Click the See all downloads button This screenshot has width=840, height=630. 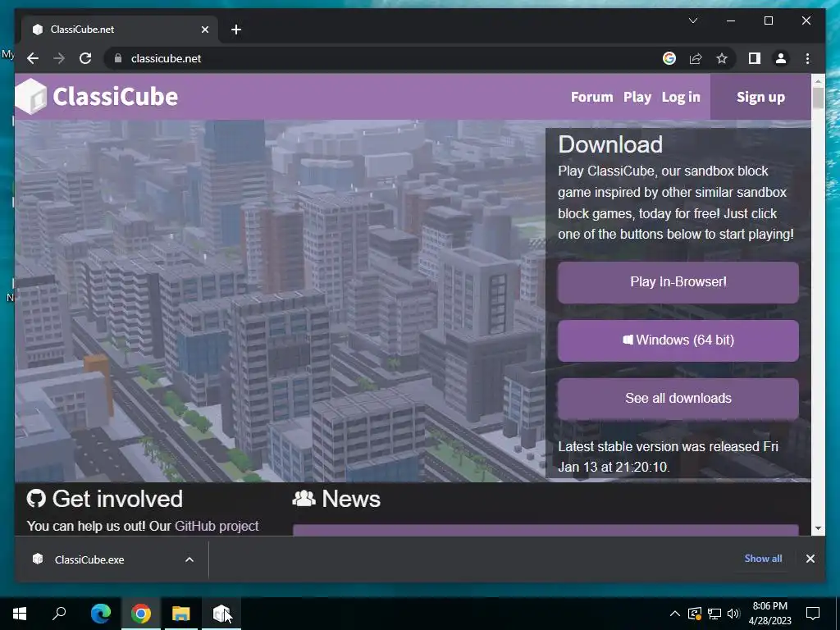(678, 399)
